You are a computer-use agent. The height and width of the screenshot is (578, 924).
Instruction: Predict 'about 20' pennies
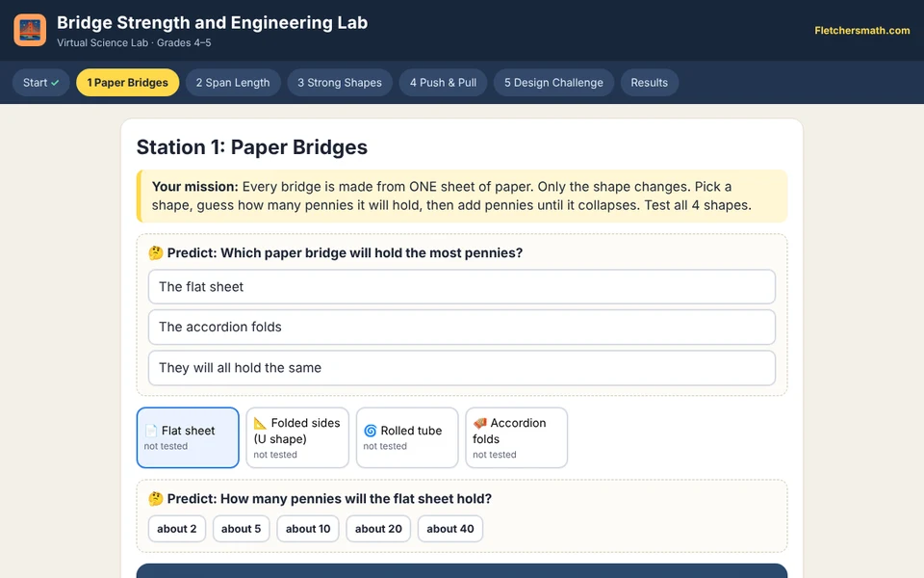coord(378,529)
